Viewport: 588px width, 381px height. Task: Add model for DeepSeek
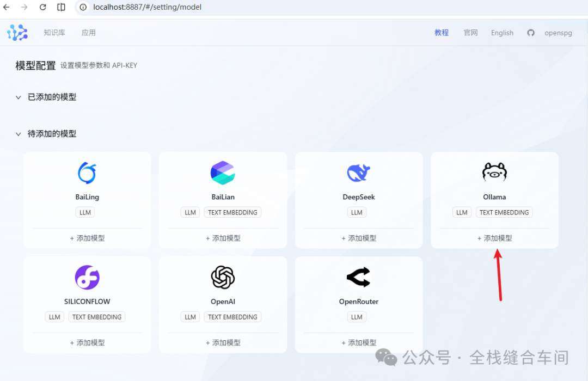pyautogui.click(x=358, y=238)
